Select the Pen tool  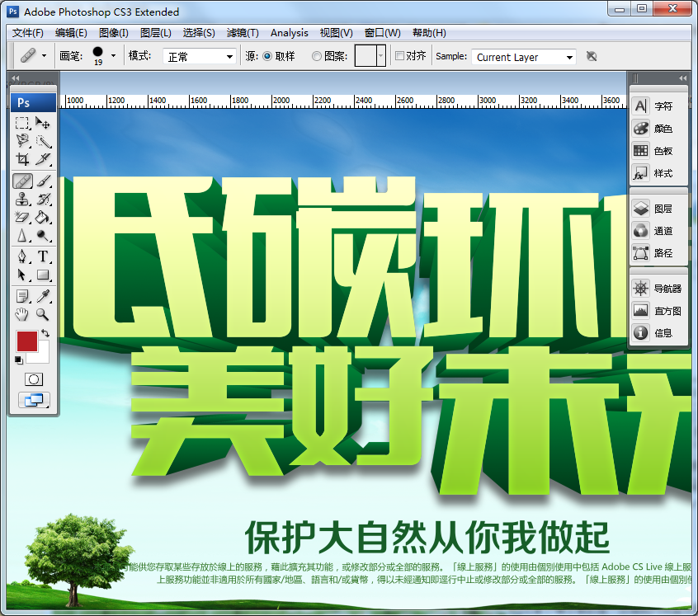22,256
